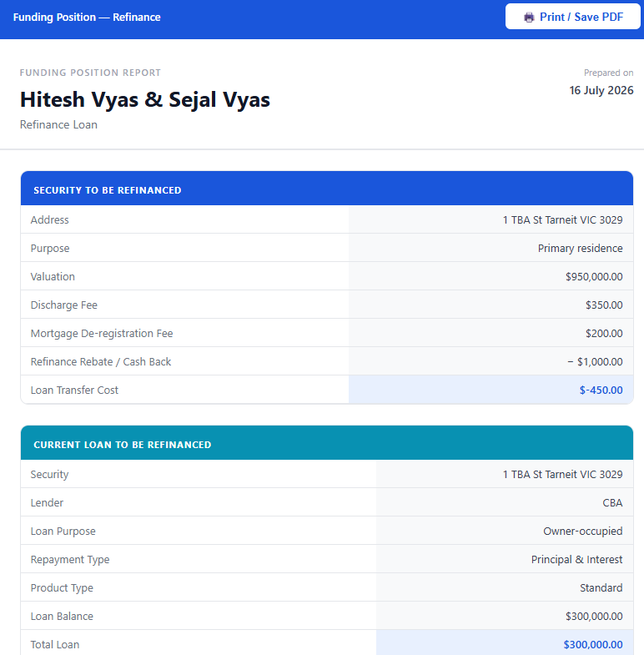Select the Funding Position — Refinance title

[x=87, y=18]
